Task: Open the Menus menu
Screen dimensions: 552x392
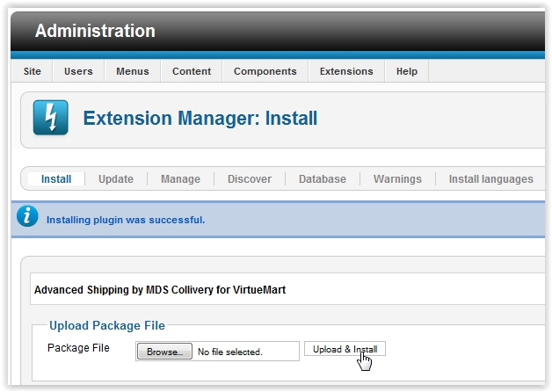Action: click(x=132, y=71)
